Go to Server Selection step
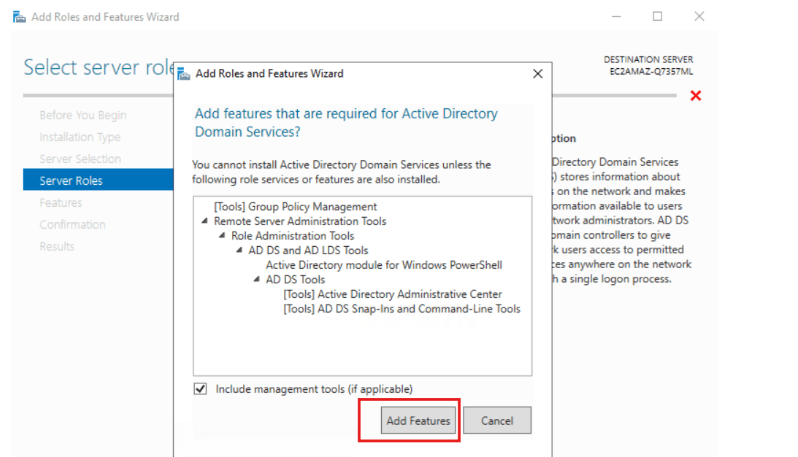 (80, 159)
